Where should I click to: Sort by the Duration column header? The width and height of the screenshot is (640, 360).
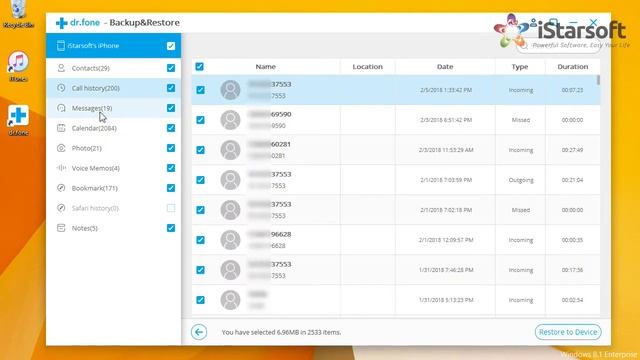coord(573,67)
